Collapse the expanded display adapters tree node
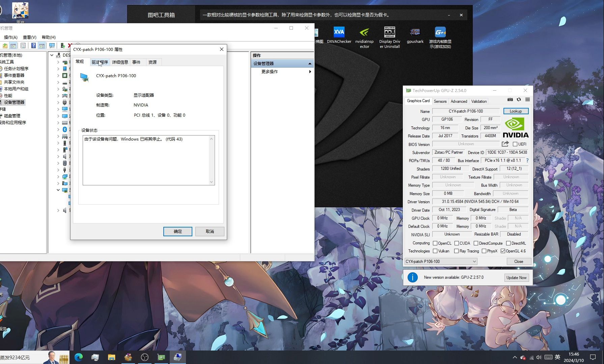This screenshot has width=604, height=364. tap(58, 190)
